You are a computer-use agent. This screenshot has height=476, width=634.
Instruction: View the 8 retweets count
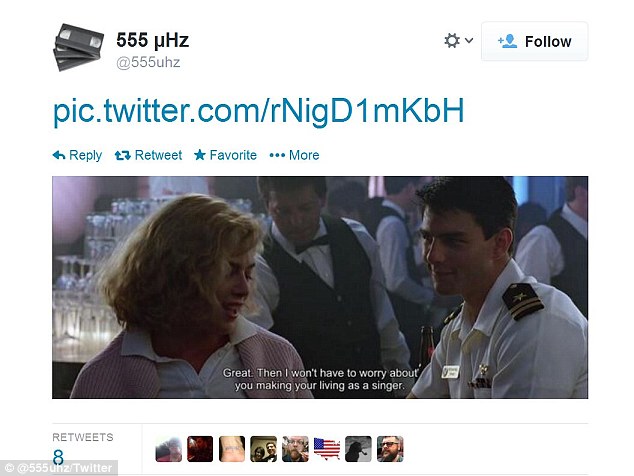(58, 457)
